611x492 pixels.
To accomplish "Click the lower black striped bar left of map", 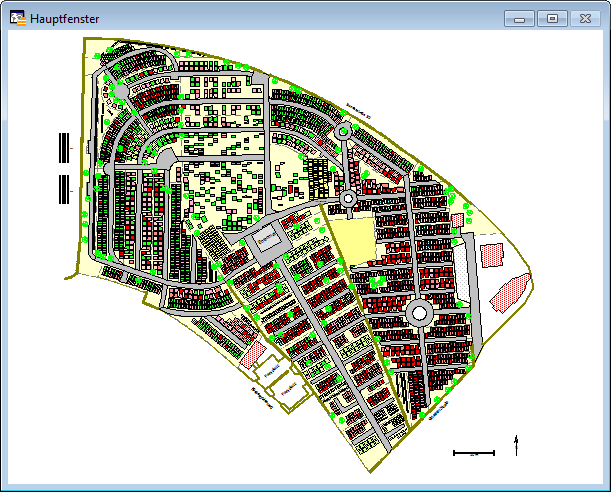I will click(x=64, y=187).
